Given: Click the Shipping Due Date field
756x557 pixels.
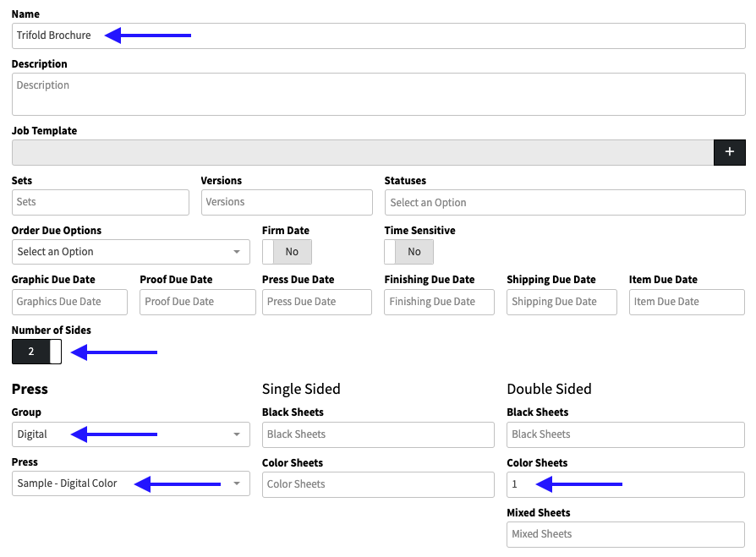Looking at the screenshot, I should point(562,302).
